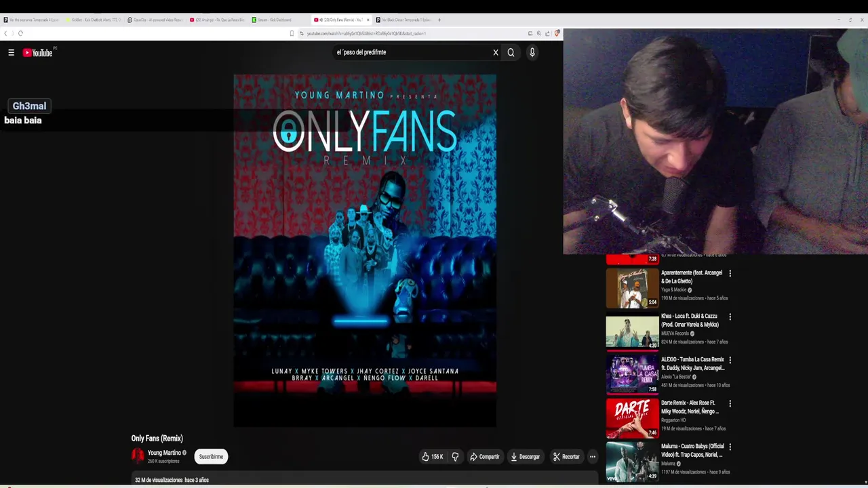Switch to the Arcangel - Pa' Que La Pases Bien tab

[x=218, y=20]
